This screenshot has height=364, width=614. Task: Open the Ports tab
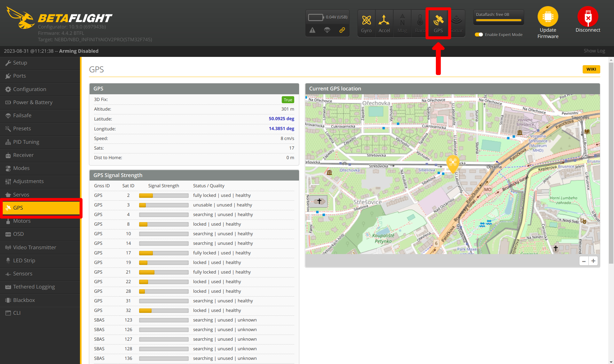40,76
